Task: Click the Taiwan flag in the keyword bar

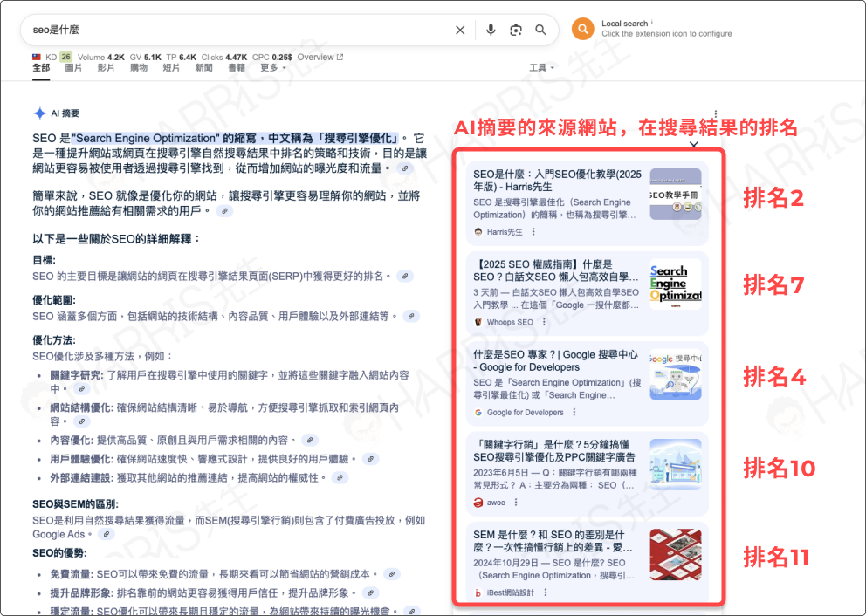Action: [37, 57]
